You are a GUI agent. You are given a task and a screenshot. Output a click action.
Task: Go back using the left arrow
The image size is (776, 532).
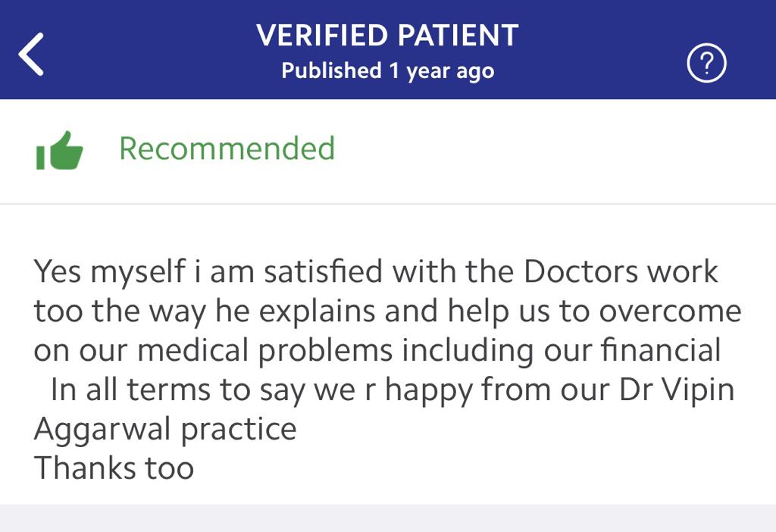(31, 54)
